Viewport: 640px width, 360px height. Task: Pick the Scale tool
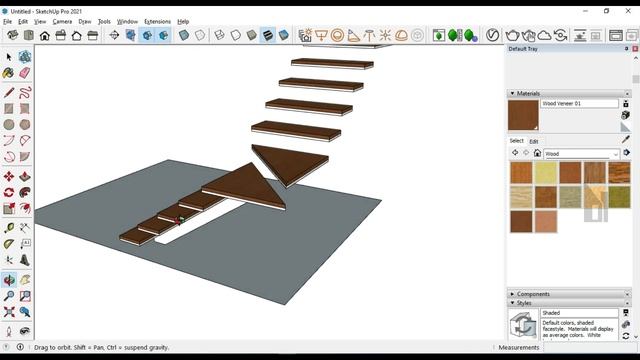[9, 209]
